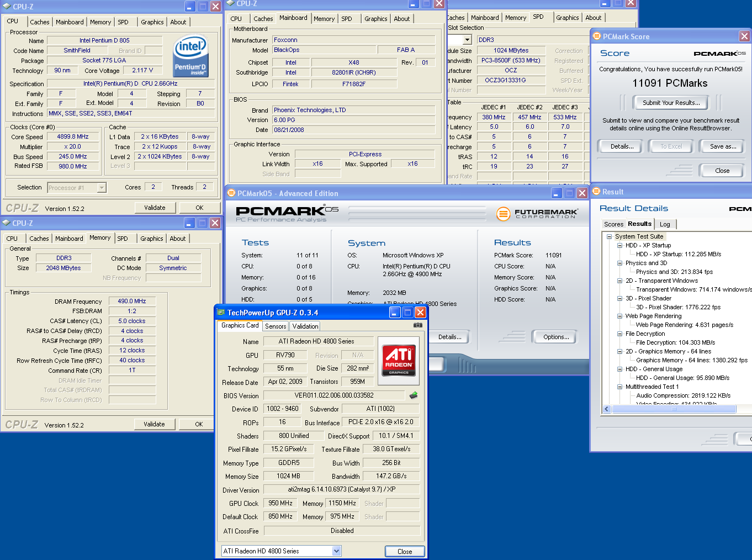Viewport: 752px width, 560px height.
Task: Click the Result tree horizontal scrollbar thumb
Action: (674, 409)
